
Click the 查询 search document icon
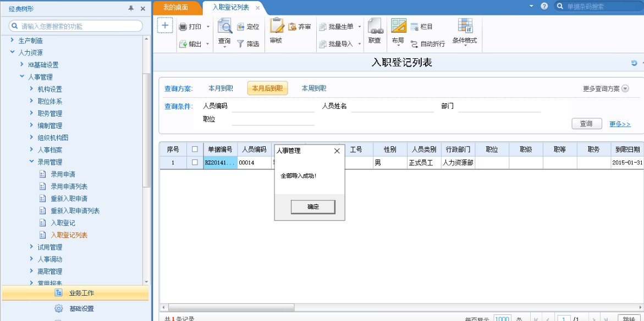pyautogui.click(x=225, y=26)
